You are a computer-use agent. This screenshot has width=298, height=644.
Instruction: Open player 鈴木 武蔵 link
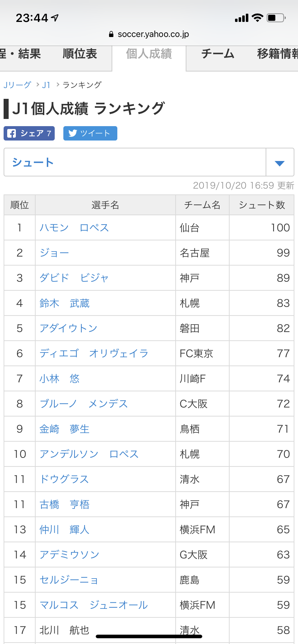coord(64,303)
